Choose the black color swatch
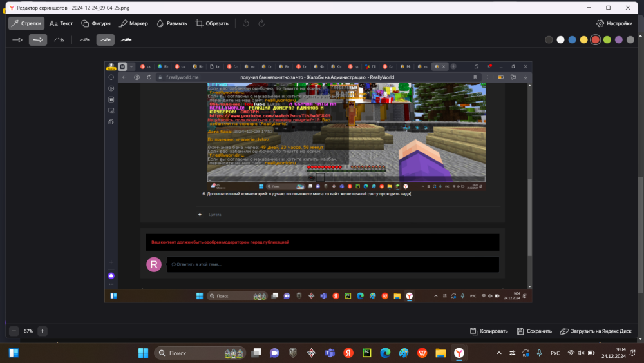644x363 pixels. pyautogui.click(x=549, y=40)
